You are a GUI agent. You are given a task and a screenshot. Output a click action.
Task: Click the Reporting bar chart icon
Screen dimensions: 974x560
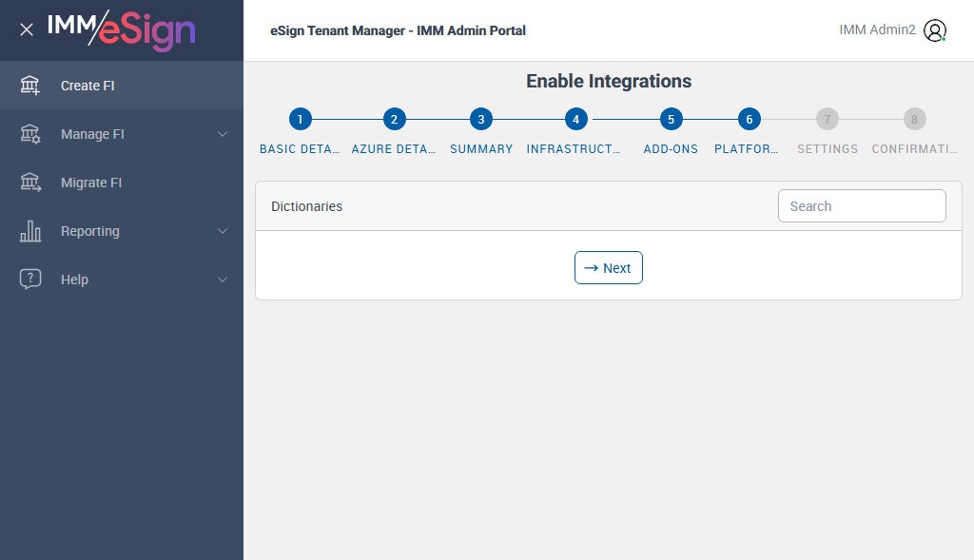(x=29, y=231)
